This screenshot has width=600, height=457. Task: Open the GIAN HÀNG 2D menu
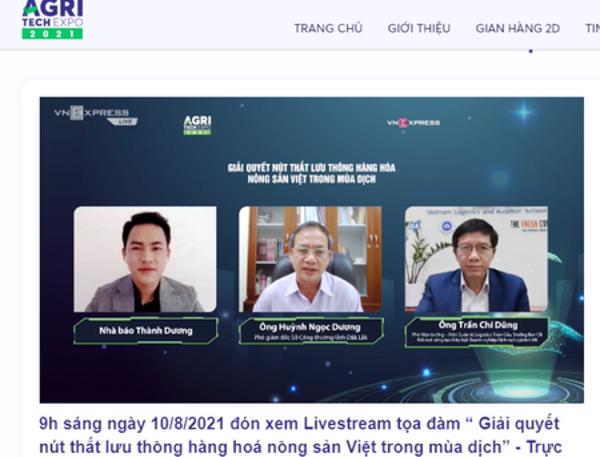pos(517,28)
